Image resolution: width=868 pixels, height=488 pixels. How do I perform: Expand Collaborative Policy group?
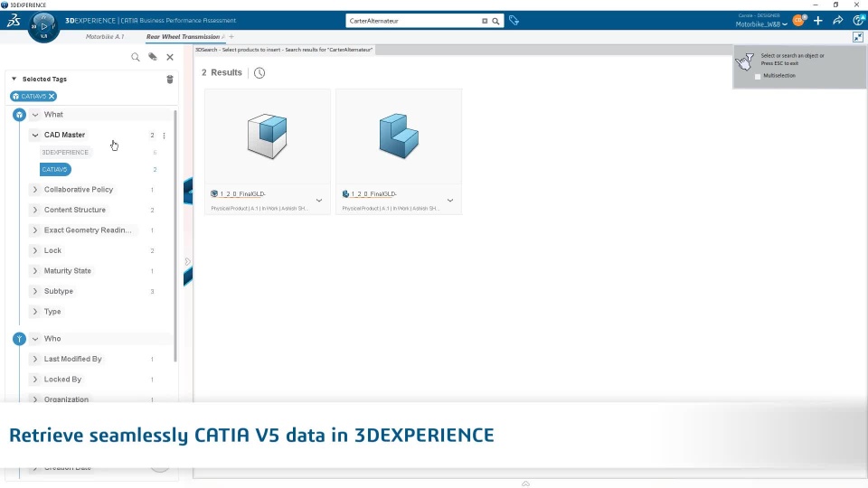pos(35,190)
